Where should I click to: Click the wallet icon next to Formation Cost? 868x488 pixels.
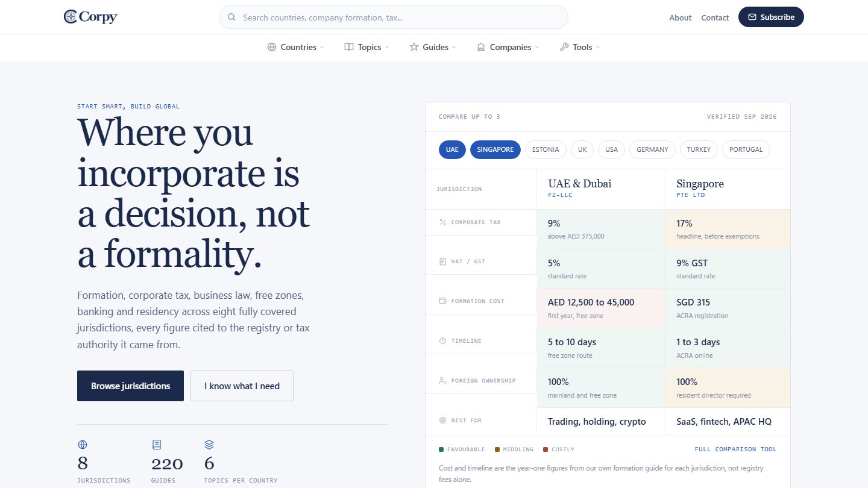tap(443, 301)
